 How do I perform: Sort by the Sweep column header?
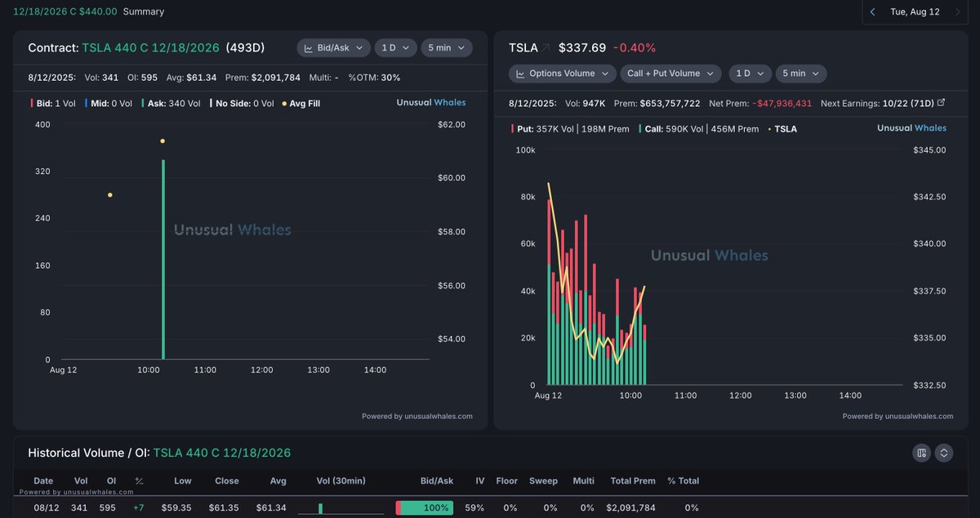(x=543, y=481)
